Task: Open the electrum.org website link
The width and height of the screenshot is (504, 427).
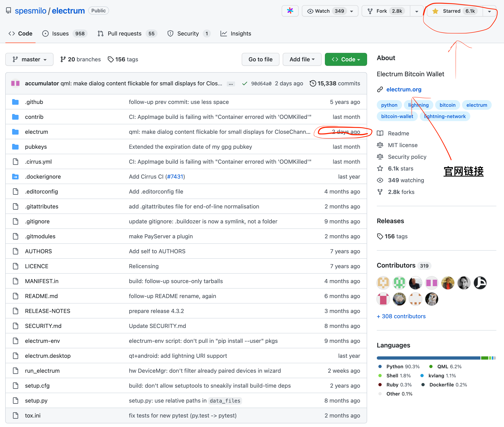Action: point(403,90)
